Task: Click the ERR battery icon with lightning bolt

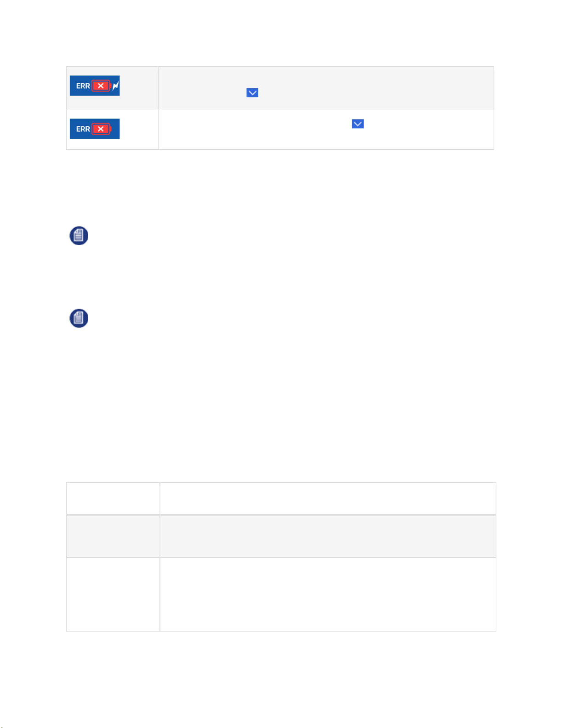Action: tap(95, 85)
